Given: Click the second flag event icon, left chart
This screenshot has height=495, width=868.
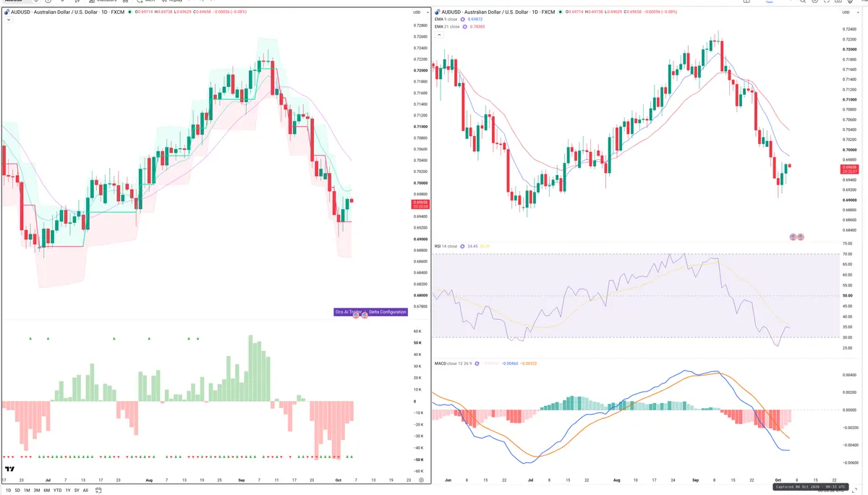Looking at the screenshot, I should tap(365, 316).
